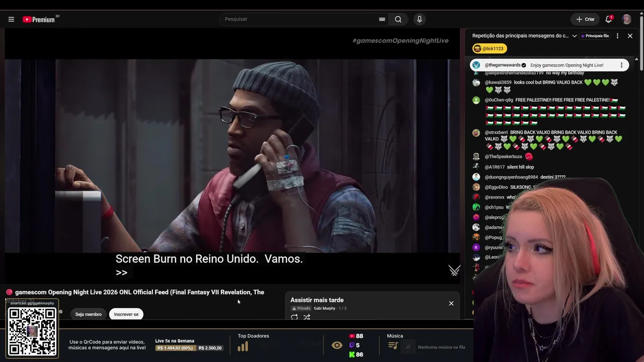Viewport: 644px width, 362px height.
Task: Open the notifications bell
Action: click(609, 19)
